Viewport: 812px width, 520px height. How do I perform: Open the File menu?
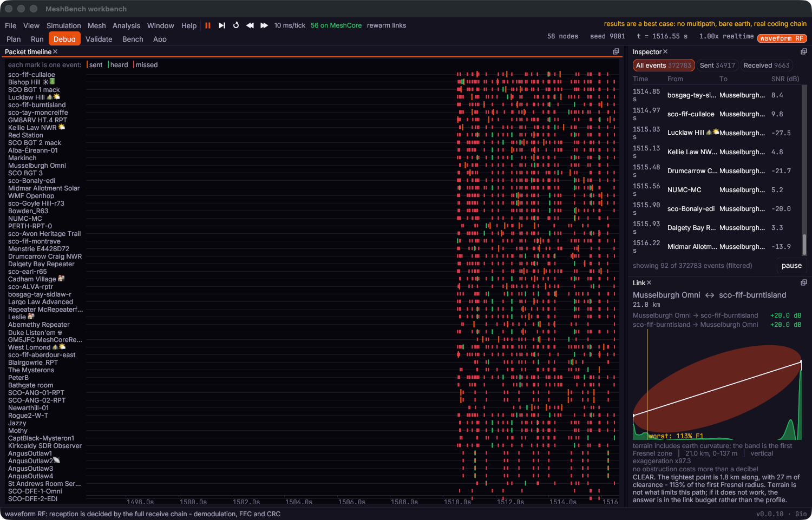(x=11, y=25)
